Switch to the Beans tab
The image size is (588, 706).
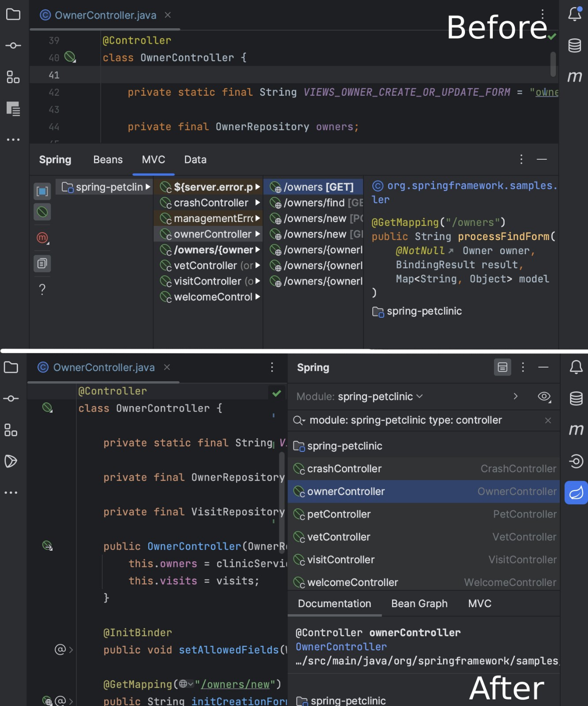pos(108,160)
